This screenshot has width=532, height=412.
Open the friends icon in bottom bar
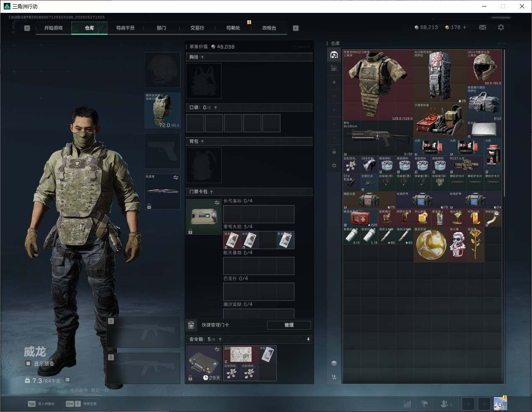point(445,404)
